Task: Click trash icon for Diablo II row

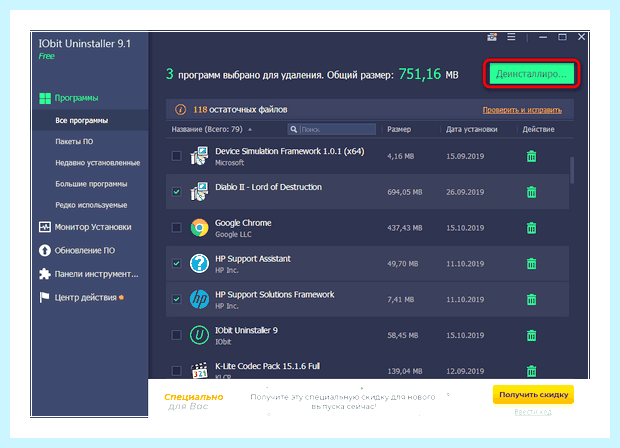Action: pos(531,192)
